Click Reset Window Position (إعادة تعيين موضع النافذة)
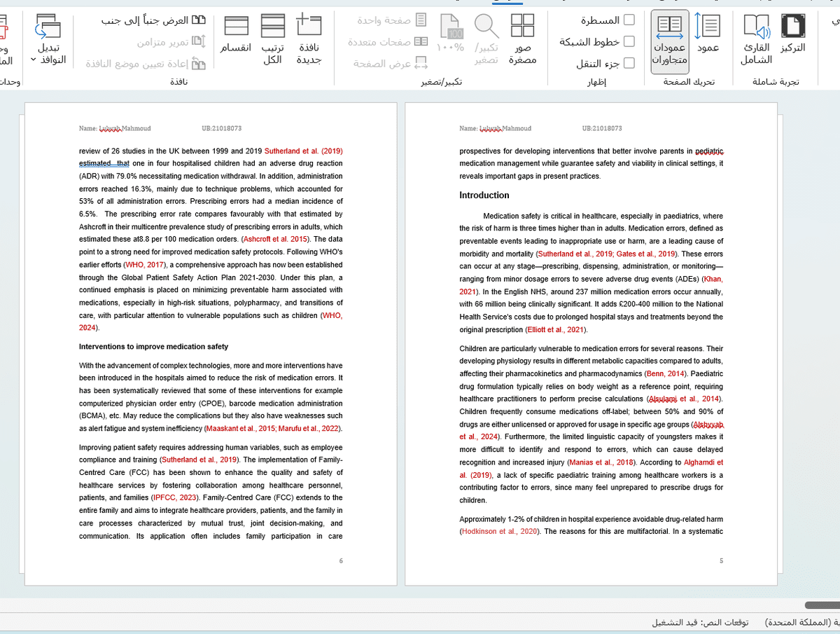This screenshot has height=634, width=840. pos(146,64)
